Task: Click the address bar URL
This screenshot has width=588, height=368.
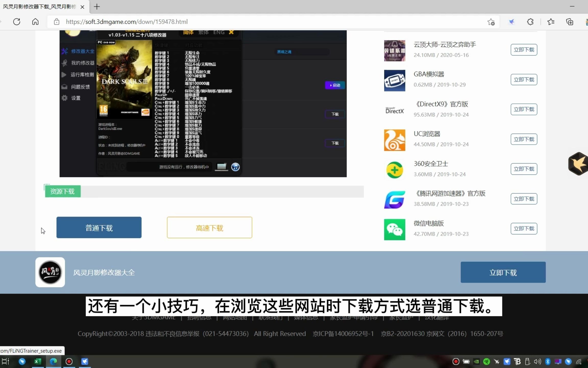Action: [x=127, y=22]
